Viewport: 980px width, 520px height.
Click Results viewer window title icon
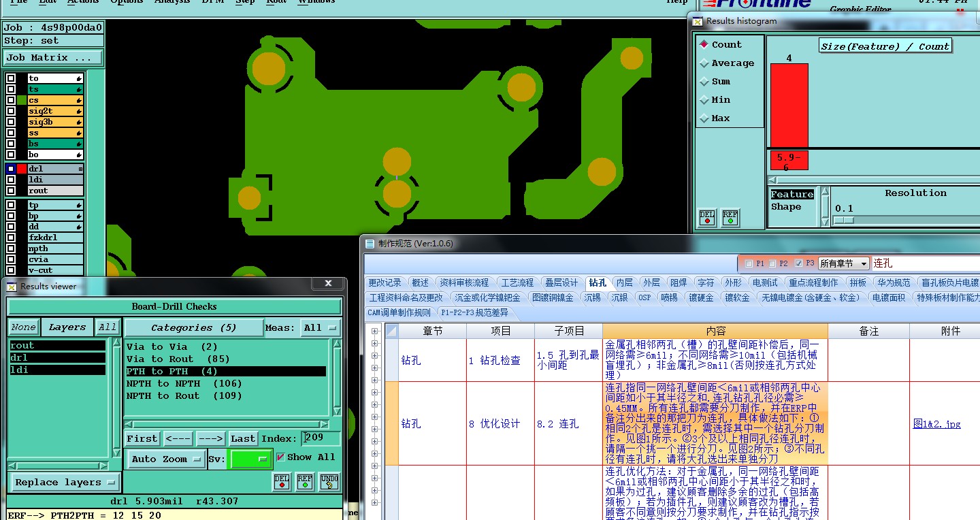tap(12, 287)
